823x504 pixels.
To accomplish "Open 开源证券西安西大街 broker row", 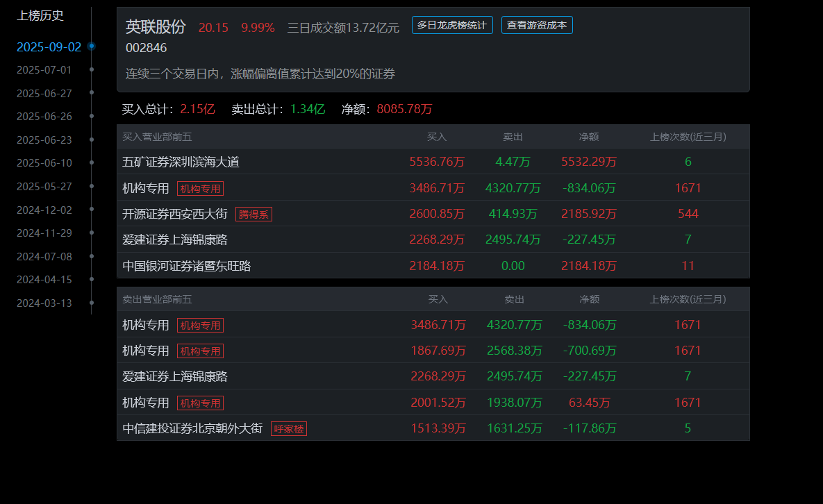I will (175, 214).
